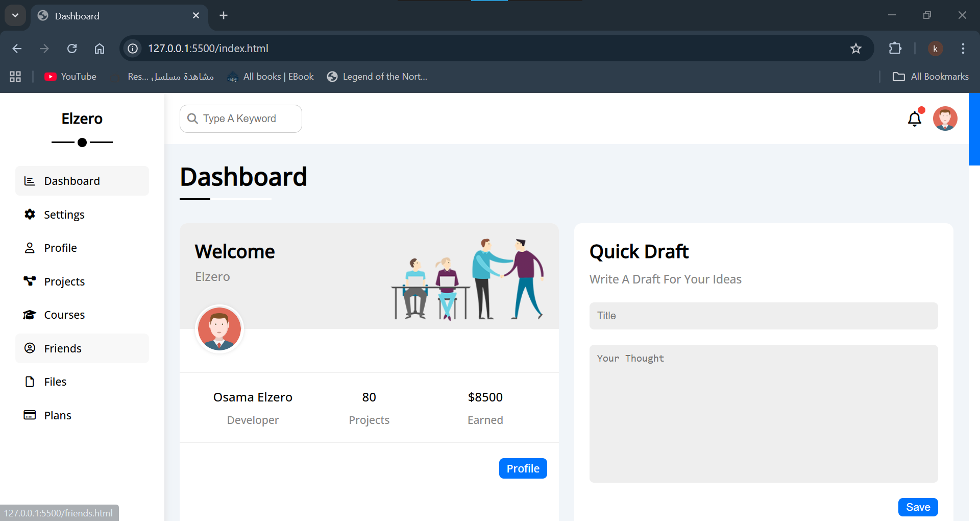The width and height of the screenshot is (980, 521).
Task: Click the blue Profile button
Action: [x=523, y=468]
